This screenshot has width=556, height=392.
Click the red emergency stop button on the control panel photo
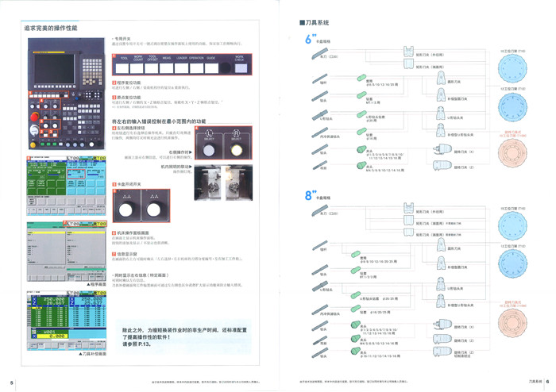coord(35,117)
